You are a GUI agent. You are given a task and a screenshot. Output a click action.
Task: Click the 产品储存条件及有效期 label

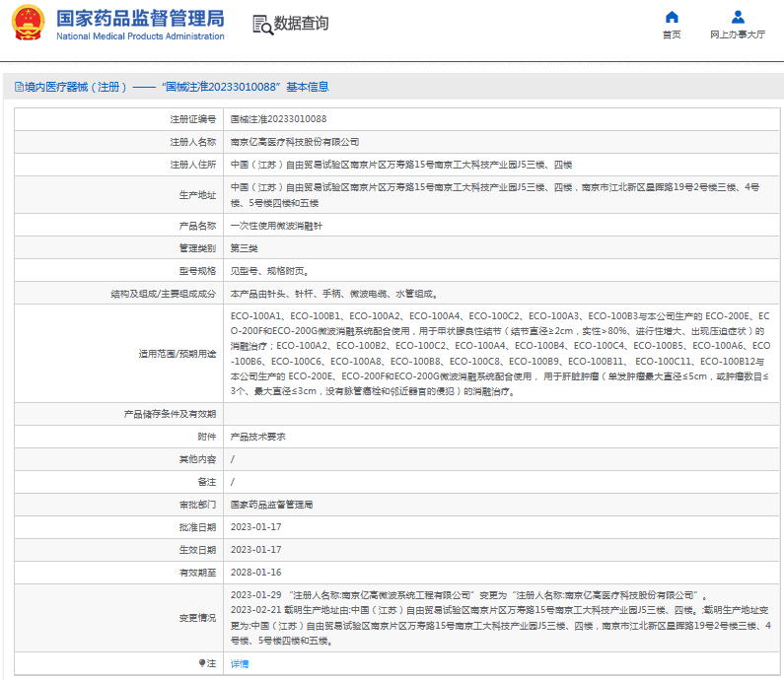tap(170, 414)
